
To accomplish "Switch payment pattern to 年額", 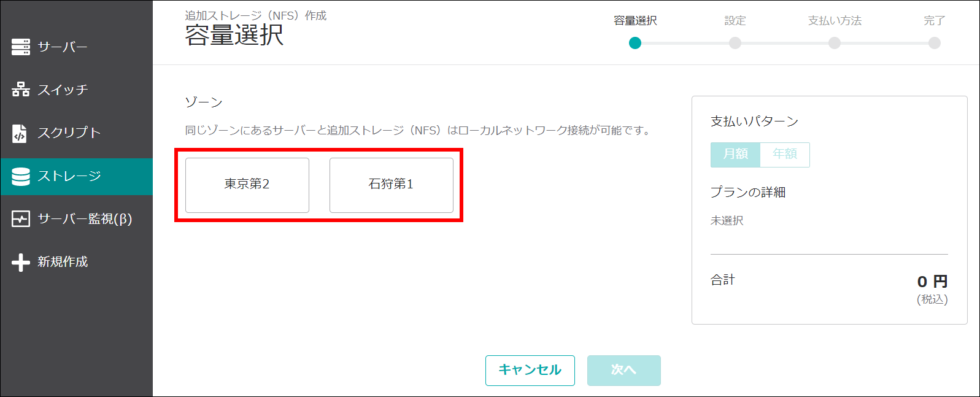I will click(785, 155).
